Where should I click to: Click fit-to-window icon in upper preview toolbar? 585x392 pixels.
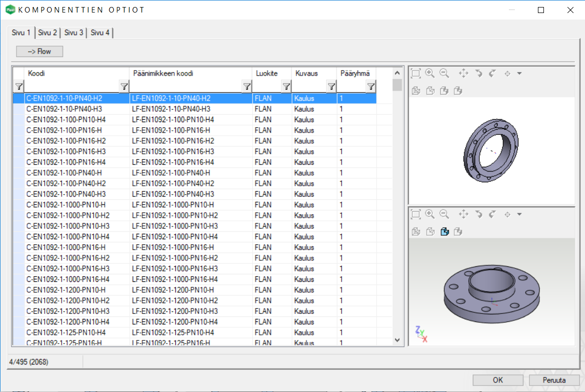(415, 74)
